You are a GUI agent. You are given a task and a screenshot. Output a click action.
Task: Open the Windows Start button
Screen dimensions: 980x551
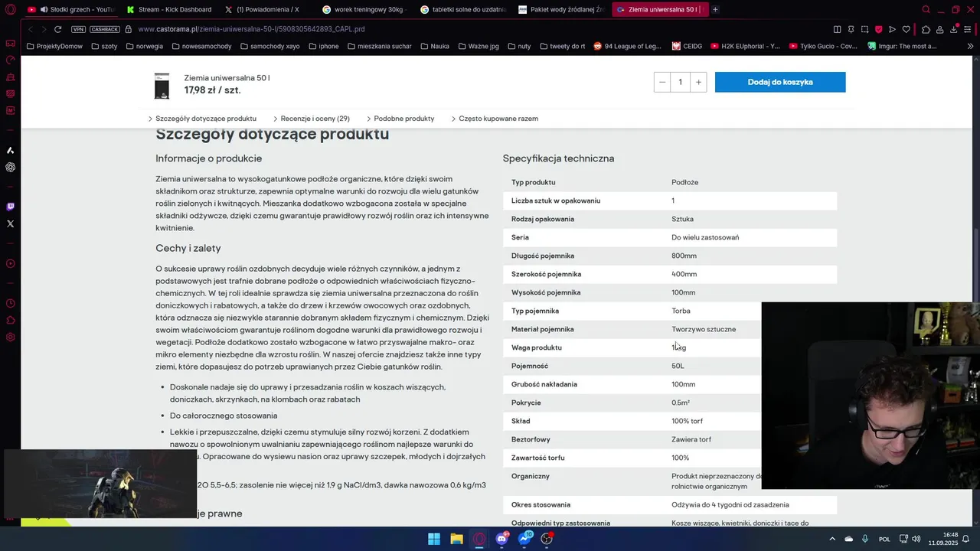click(434, 539)
